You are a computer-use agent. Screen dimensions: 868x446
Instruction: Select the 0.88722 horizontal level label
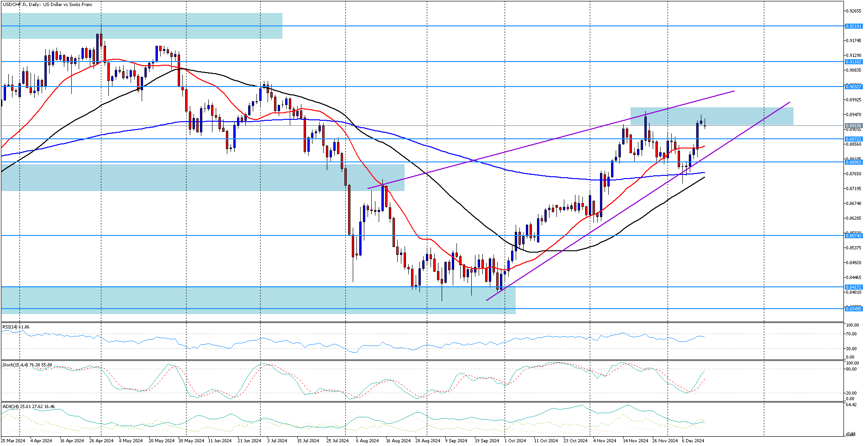tap(853, 139)
